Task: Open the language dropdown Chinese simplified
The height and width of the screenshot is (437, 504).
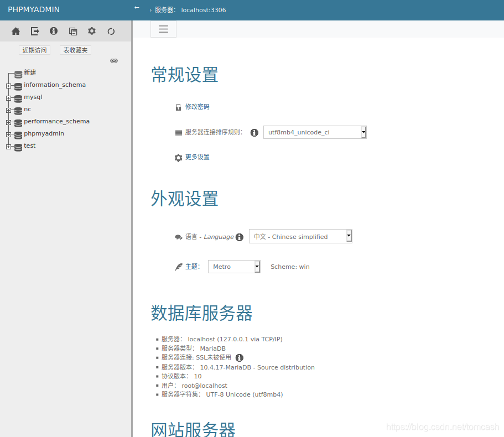Action: (300, 237)
